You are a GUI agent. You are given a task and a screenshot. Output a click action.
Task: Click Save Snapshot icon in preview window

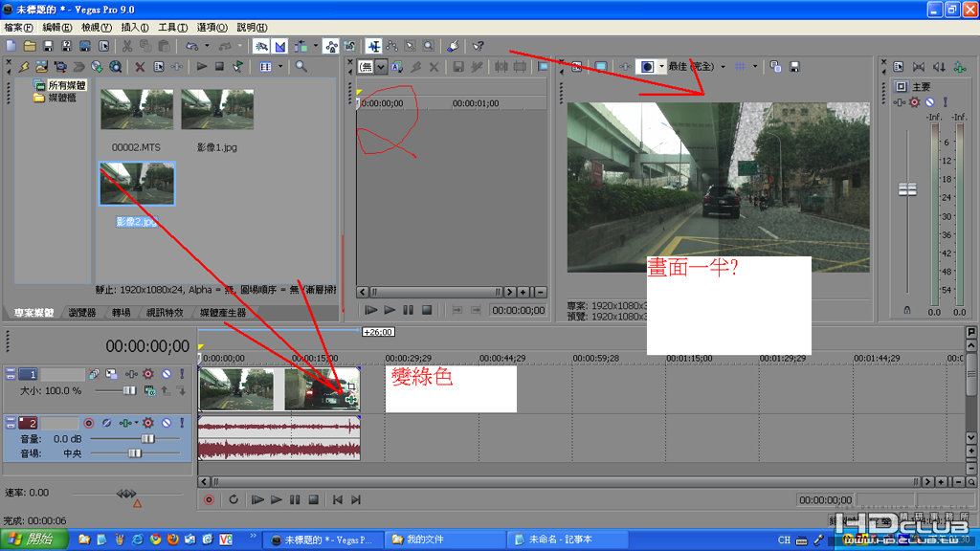pos(794,67)
